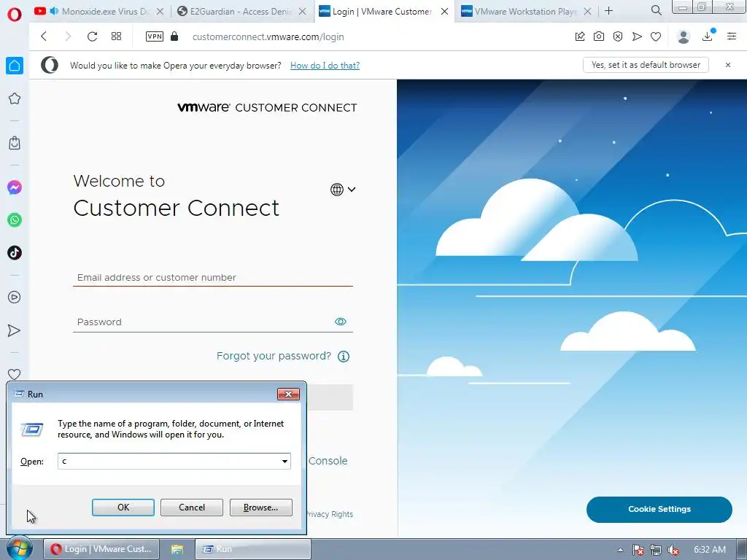
Task: Open TikTok in the sidebar
Action: (15, 253)
